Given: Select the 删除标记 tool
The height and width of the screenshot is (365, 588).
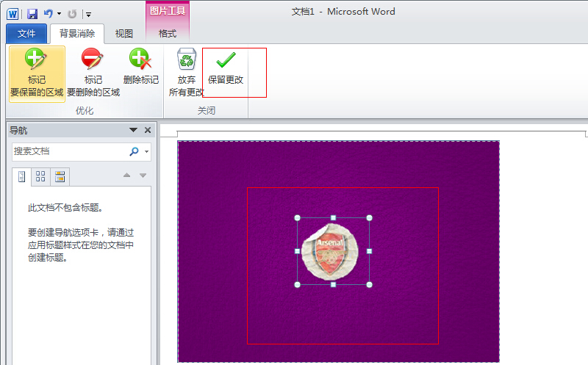Looking at the screenshot, I should (140, 68).
